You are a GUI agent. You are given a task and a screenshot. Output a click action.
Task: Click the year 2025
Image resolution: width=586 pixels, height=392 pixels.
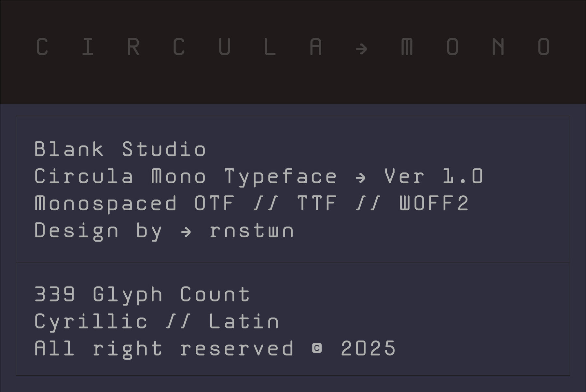point(368,348)
